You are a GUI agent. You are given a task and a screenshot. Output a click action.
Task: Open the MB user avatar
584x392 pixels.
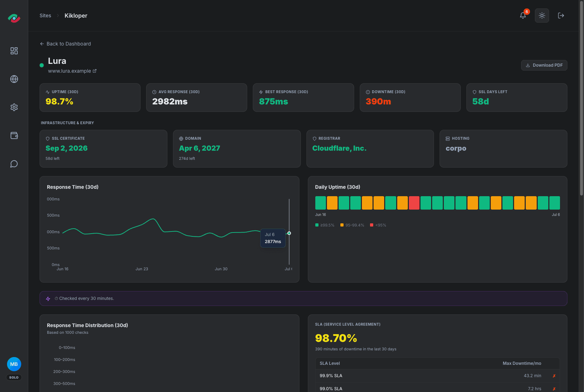(x=14, y=364)
